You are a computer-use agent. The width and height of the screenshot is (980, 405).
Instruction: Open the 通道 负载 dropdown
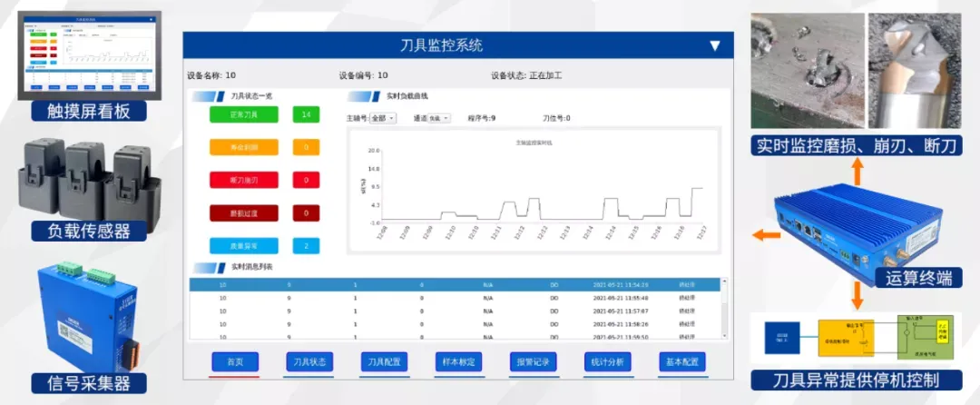pos(439,118)
